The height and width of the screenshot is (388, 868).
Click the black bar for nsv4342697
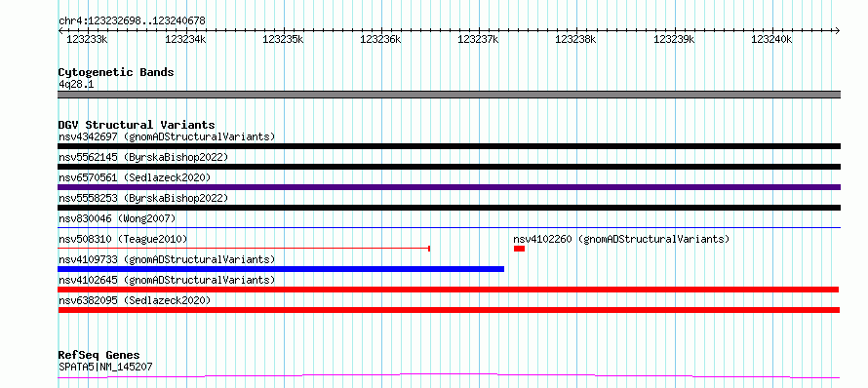click(449, 146)
